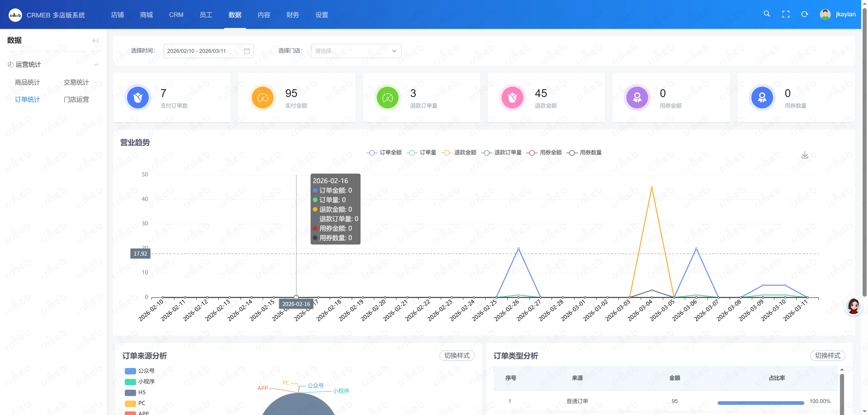
Task: Click the 金额 column header
Action: click(674, 378)
